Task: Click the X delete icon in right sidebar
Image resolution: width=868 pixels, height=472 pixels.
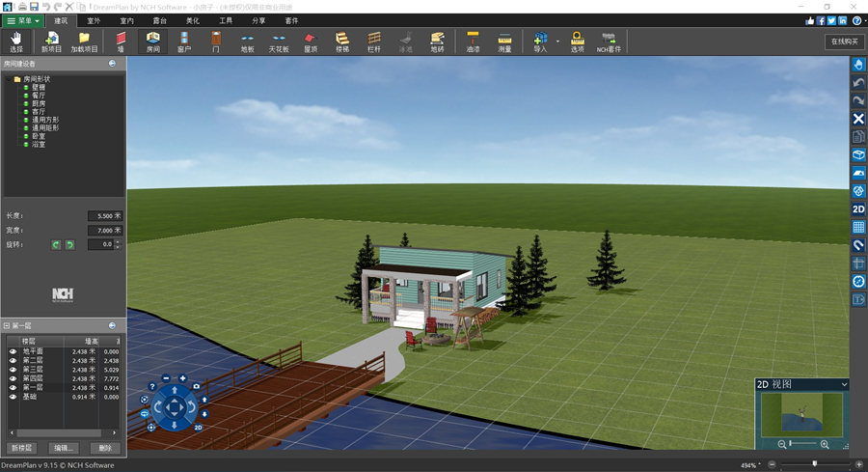Action: click(x=858, y=119)
